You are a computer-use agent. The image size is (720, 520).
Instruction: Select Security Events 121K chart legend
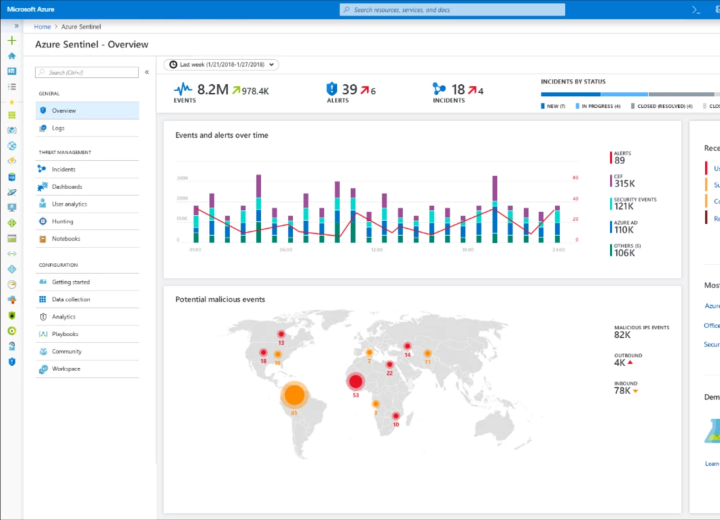tap(633, 203)
